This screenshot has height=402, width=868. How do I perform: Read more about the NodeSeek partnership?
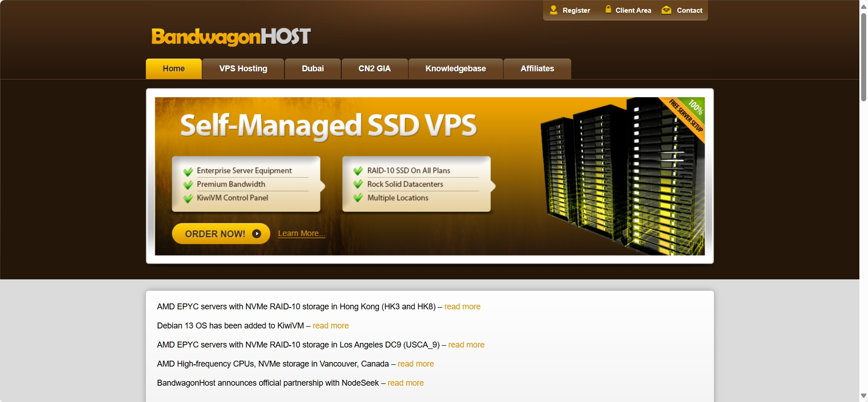405,383
